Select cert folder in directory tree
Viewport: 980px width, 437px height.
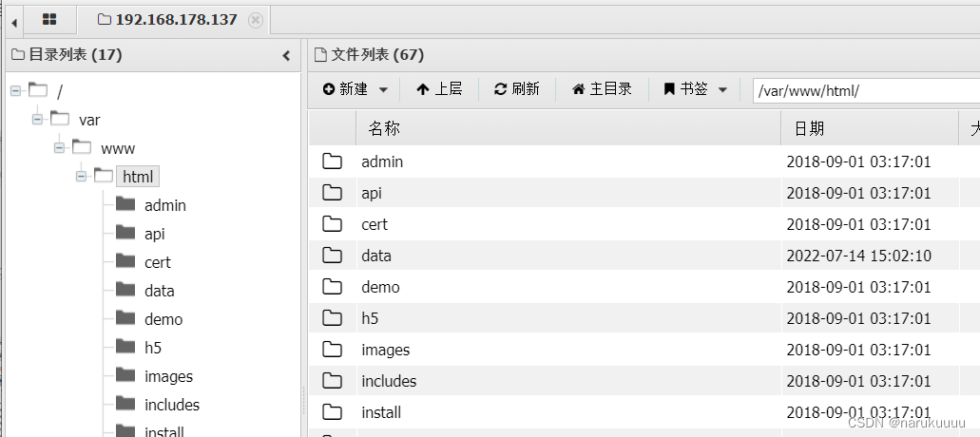tap(158, 263)
